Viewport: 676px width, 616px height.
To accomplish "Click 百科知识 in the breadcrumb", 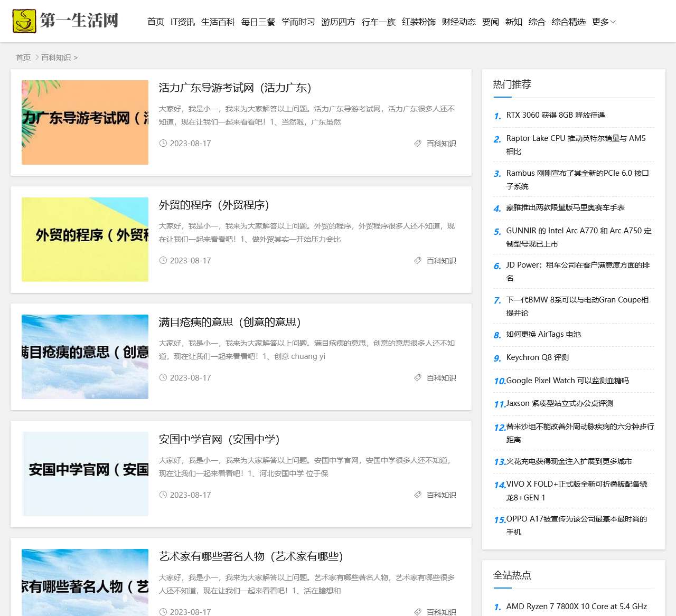I will pyautogui.click(x=56, y=58).
